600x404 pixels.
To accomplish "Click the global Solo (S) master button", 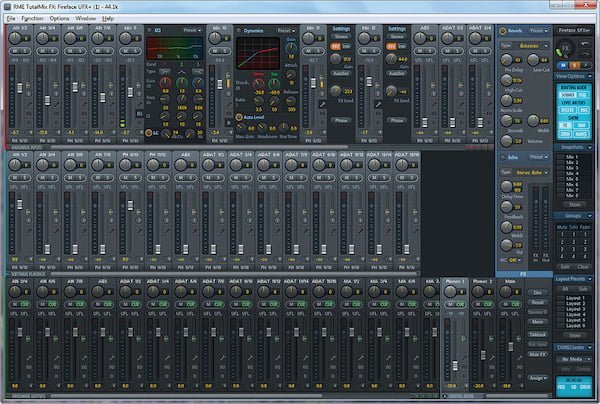I will (574, 65).
